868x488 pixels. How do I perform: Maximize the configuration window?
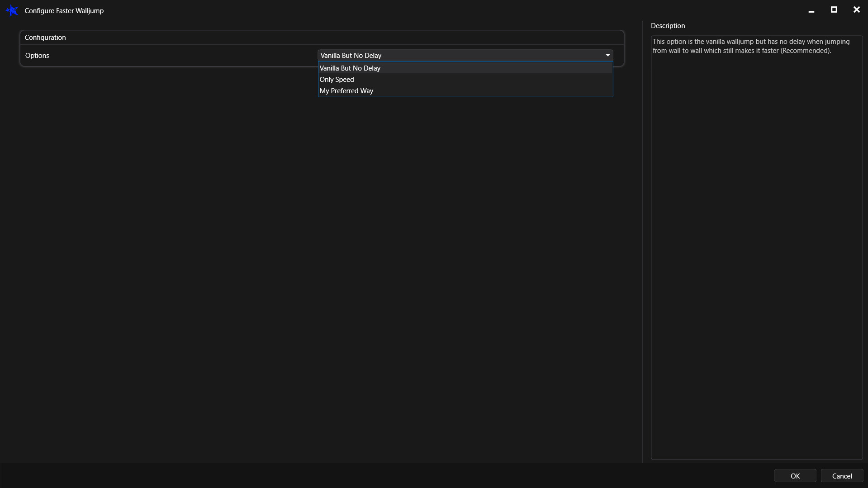tap(834, 10)
